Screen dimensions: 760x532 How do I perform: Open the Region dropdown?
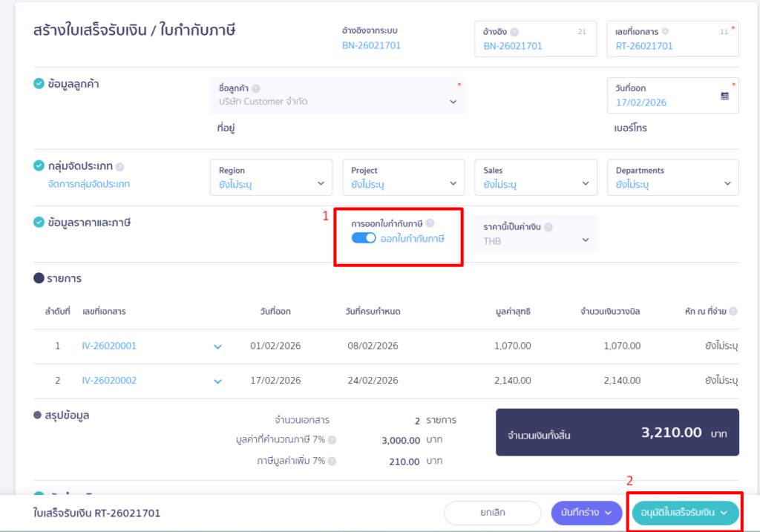270,178
